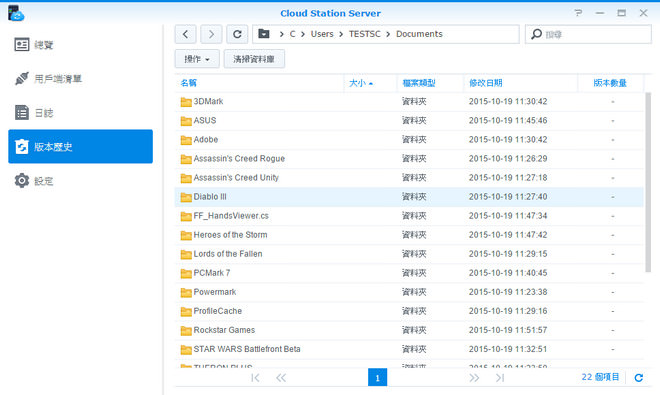The height and width of the screenshot is (395, 660).
Task: Click the 清掃資料庫 button
Action: coord(254,59)
